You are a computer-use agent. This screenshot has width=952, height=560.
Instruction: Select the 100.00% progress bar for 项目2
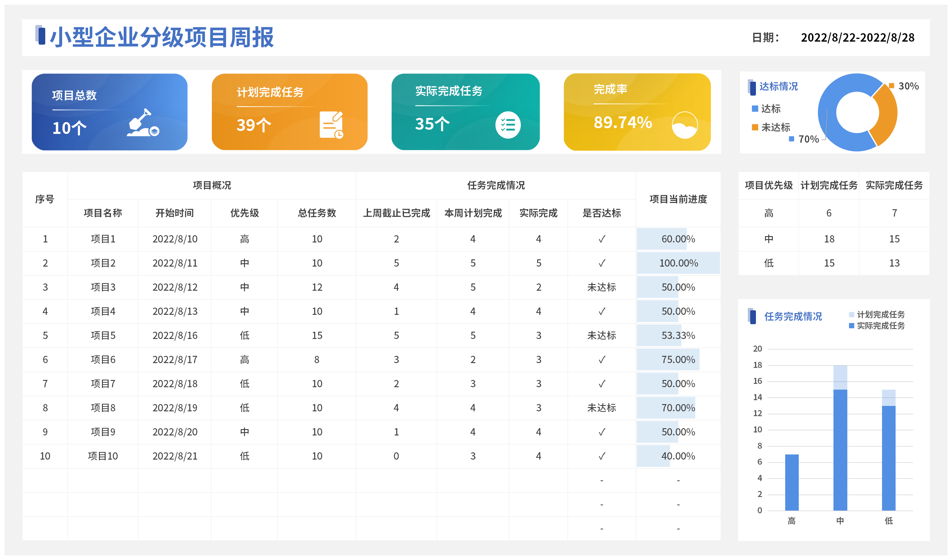pos(678,263)
